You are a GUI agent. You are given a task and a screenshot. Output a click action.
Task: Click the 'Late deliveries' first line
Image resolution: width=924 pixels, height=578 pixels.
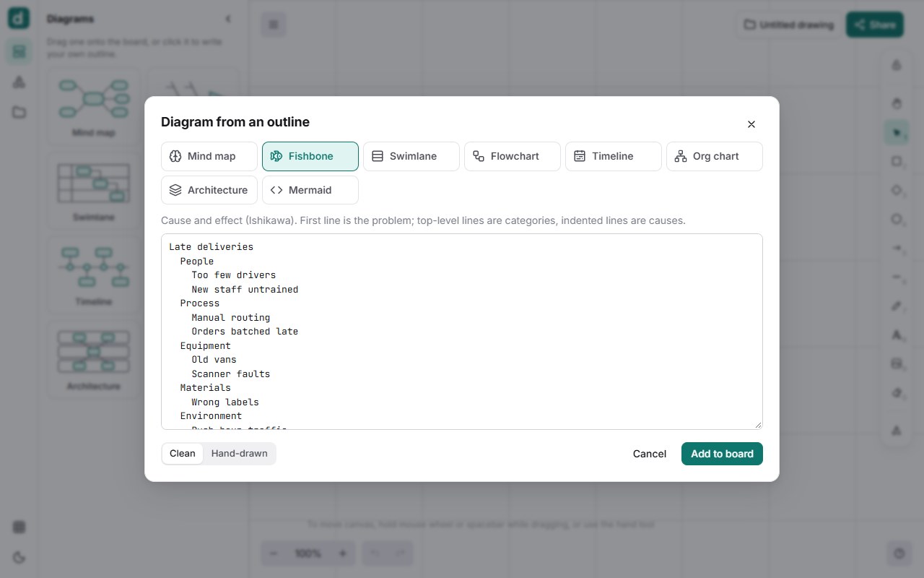tap(211, 247)
